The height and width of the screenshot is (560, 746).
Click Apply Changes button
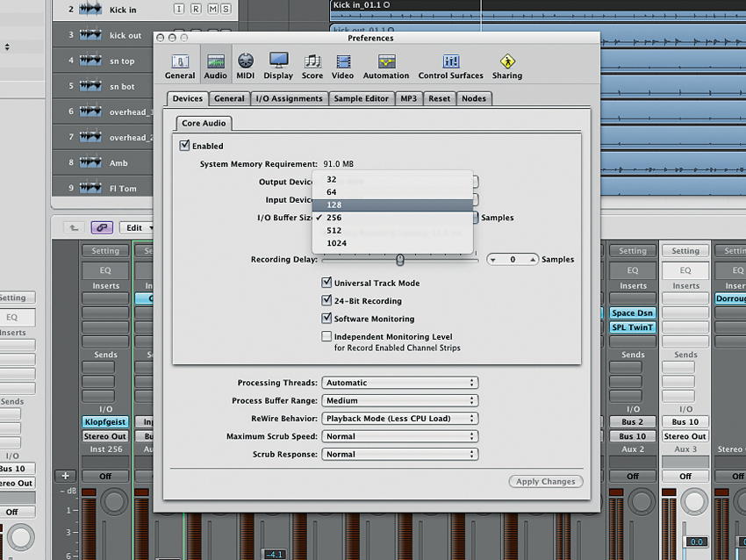pyautogui.click(x=546, y=482)
